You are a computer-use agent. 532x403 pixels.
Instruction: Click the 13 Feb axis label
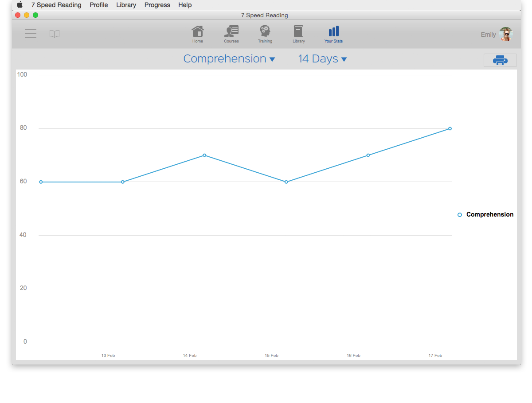(108, 356)
